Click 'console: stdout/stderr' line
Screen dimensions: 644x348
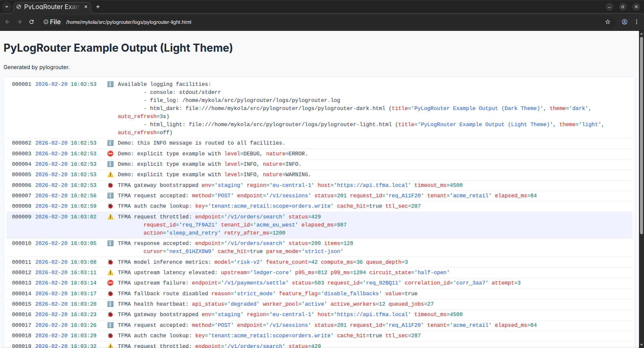pos(182,92)
